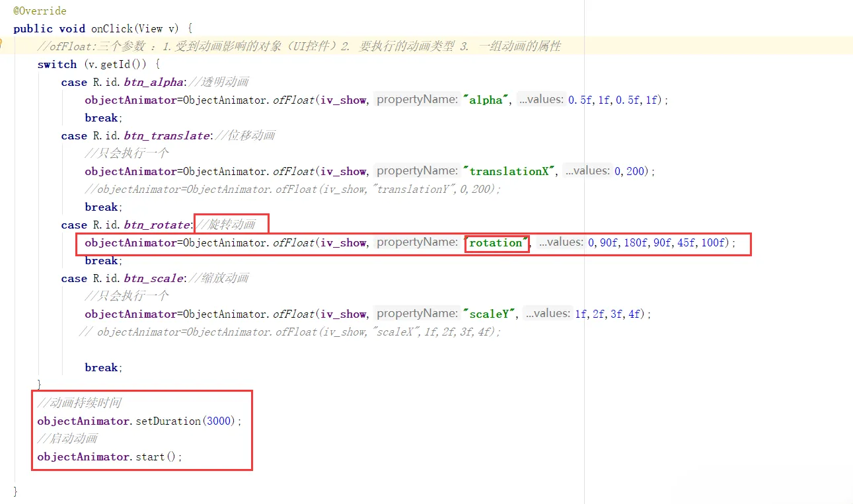The width and height of the screenshot is (853, 504).
Task: Select the btn_rotate case identifier
Action: click(157, 225)
